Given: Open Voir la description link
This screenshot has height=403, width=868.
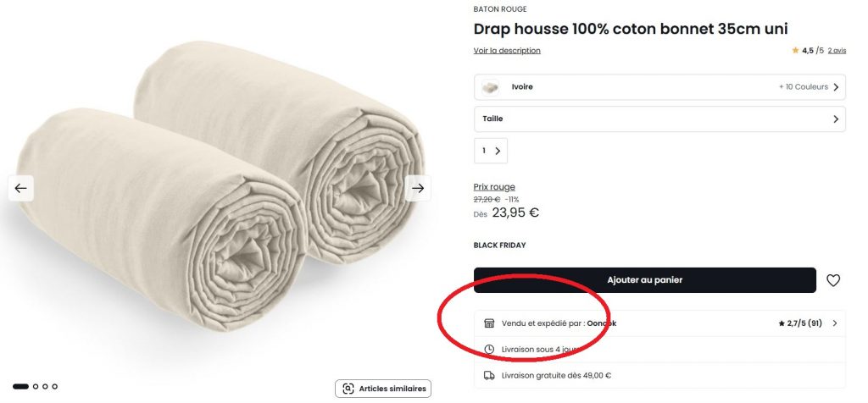Looking at the screenshot, I should click(507, 51).
